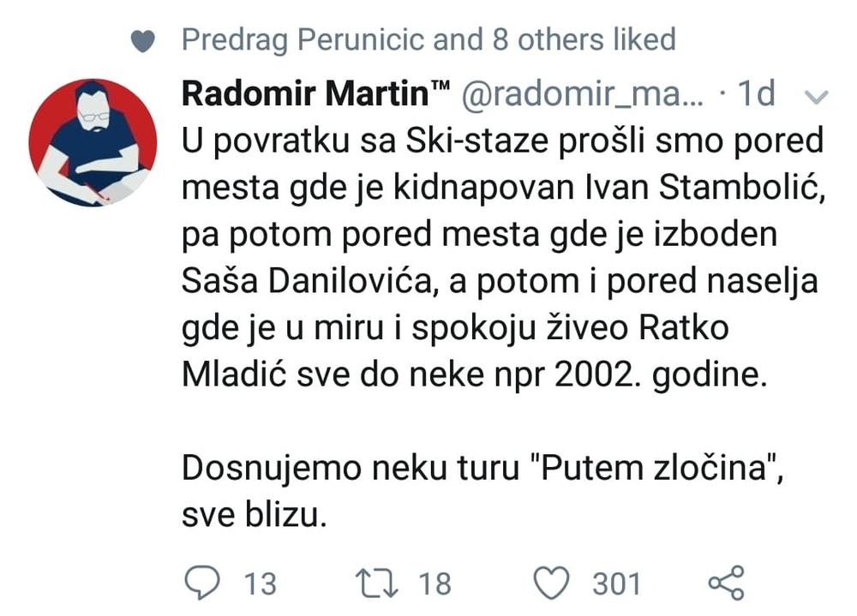Open Radomir Martin's profile avatar
The width and height of the screenshot is (857, 616).
pyautogui.click(x=93, y=142)
